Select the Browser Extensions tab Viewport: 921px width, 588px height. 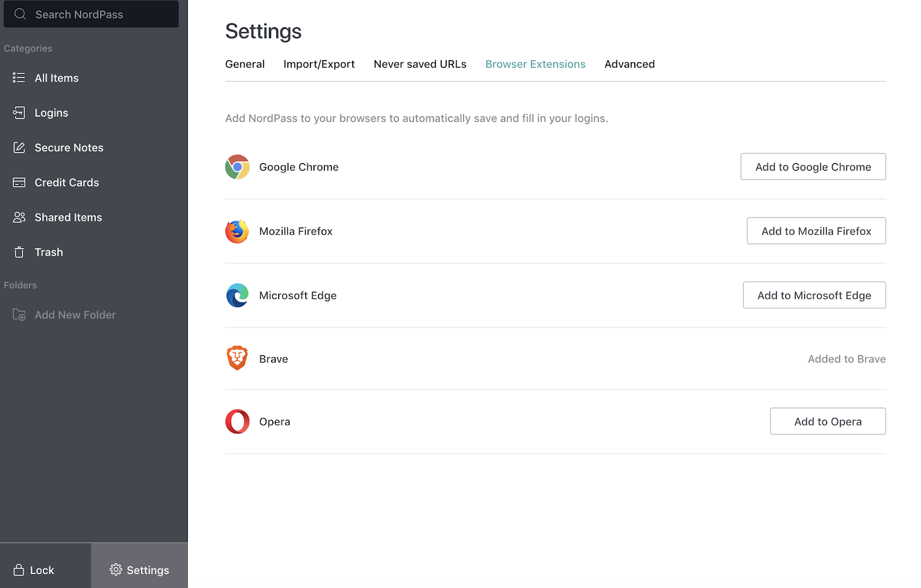pyautogui.click(x=535, y=64)
